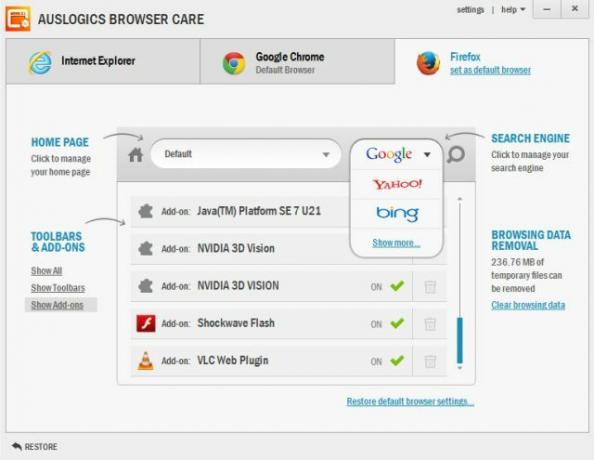Switch to the Internet Explorer tab
Viewport: 594px width, 460px height.
(x=103, y=61)
